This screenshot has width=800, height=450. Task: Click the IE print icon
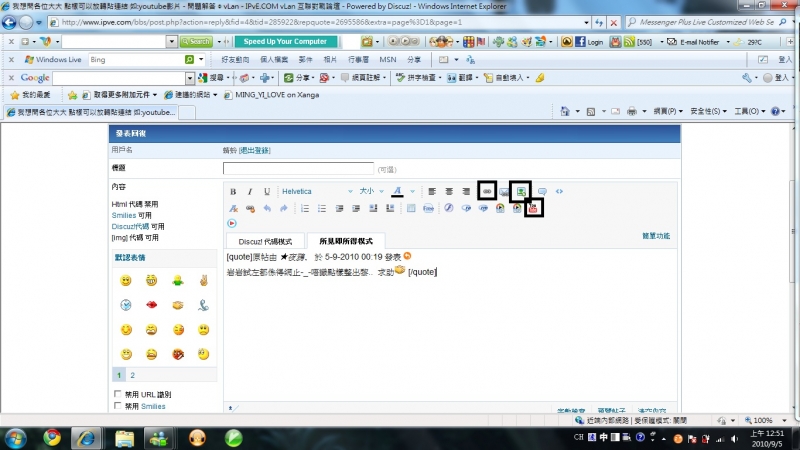632,111
